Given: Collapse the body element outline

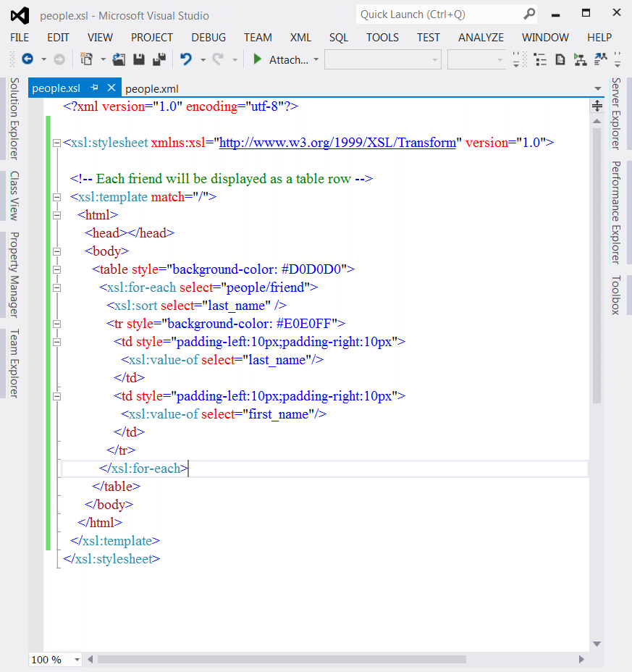Looking at the screenshot, I should (x=56, y=251).
